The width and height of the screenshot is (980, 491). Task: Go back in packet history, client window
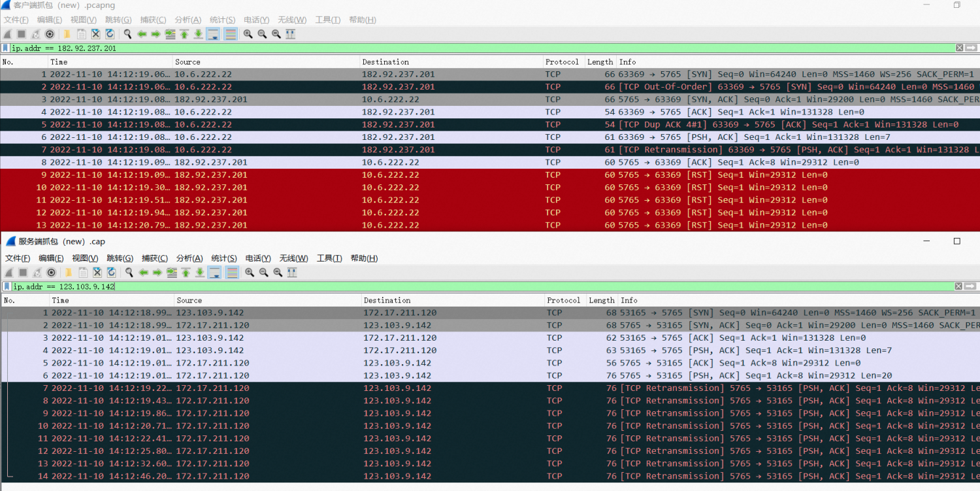point(142,34)
